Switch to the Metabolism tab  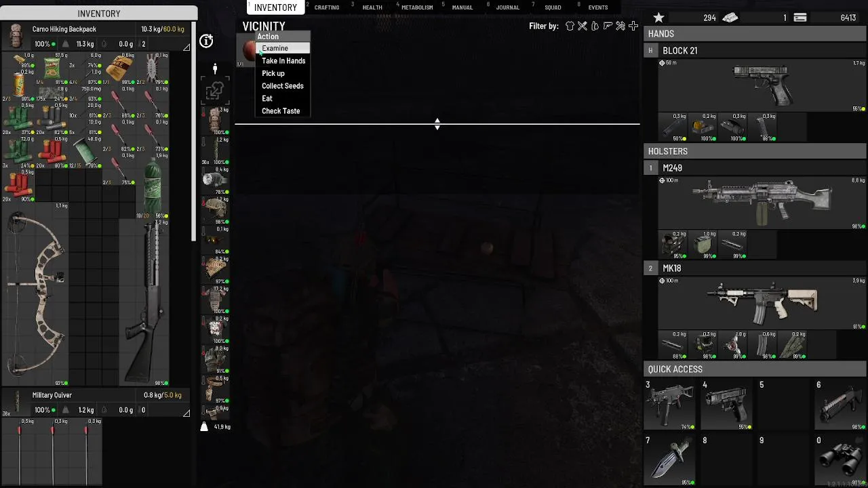(417, 7)
